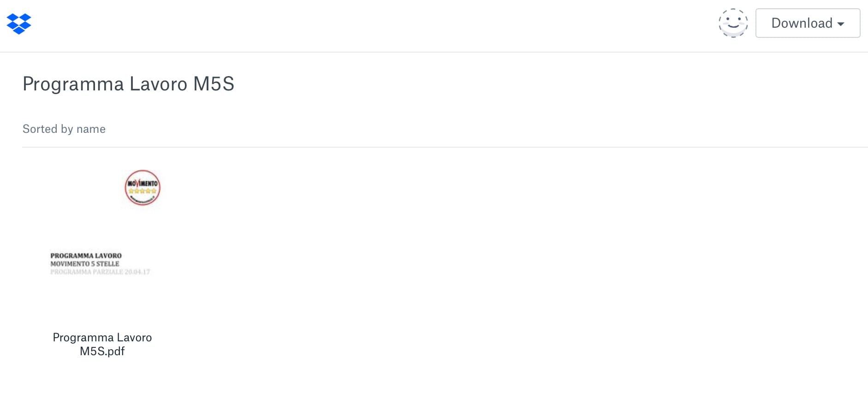Screen dimensions: 868x405
Task: Click the "MOVIMENTO 5 STELLE" line in the preview
Action: click(85, 264)
